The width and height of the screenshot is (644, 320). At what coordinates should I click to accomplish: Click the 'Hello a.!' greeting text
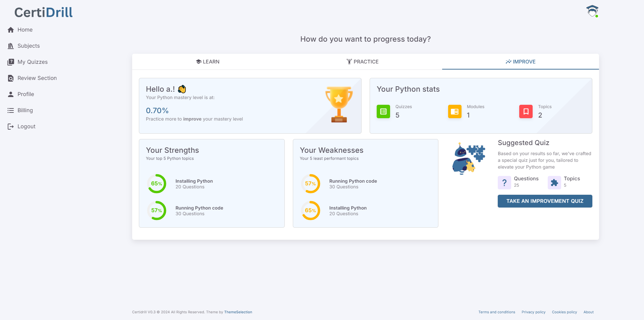coord(160,89)
